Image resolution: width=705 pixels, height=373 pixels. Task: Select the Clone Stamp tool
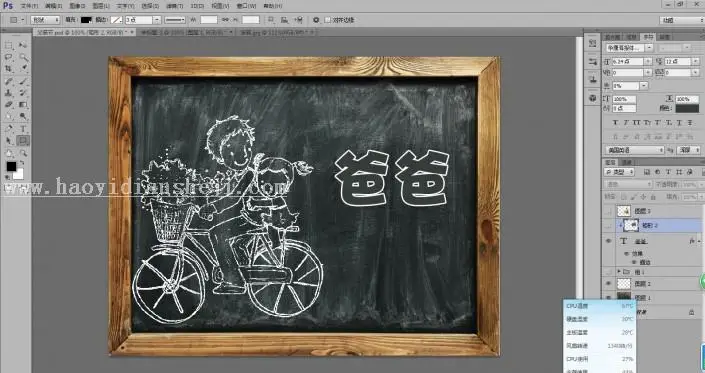click(x=9, y=93)
